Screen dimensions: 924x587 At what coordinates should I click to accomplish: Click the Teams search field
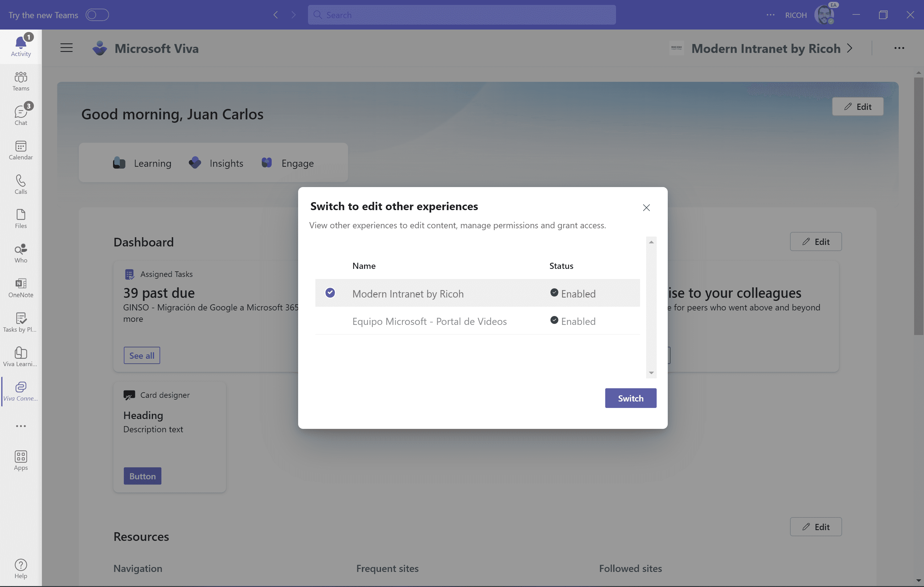tap(461, 15)
